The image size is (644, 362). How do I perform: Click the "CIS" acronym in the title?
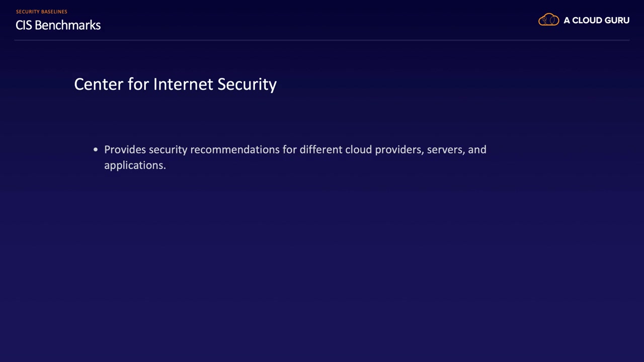(24, 25)
